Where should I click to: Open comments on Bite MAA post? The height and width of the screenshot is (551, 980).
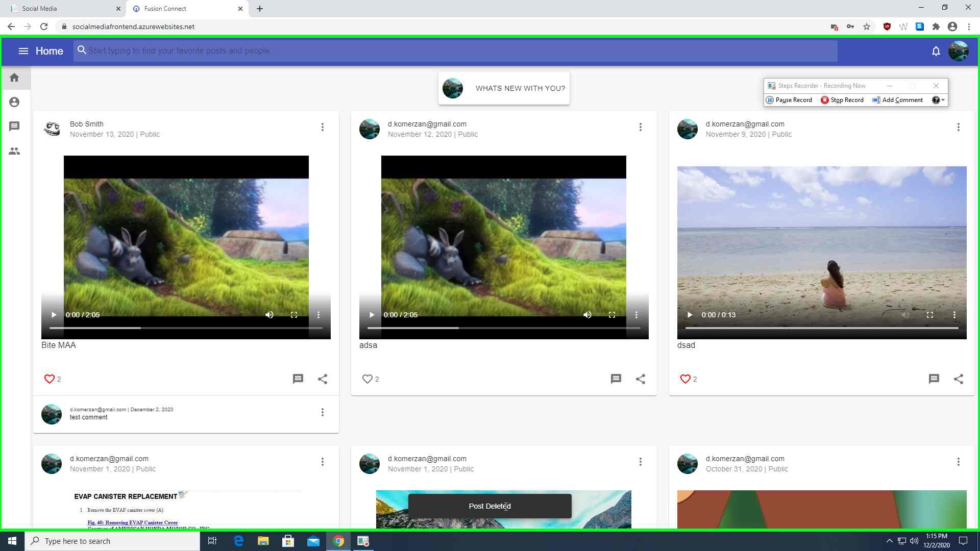tap(298, 379)
